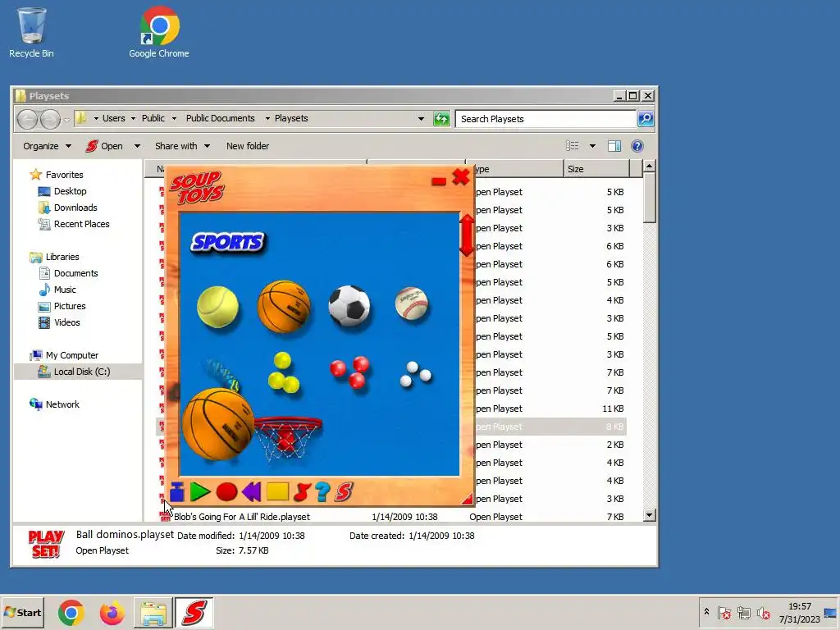840x630 pixels.
Task: Click the Forward navigation button
Action: click(x=50, y=119)
